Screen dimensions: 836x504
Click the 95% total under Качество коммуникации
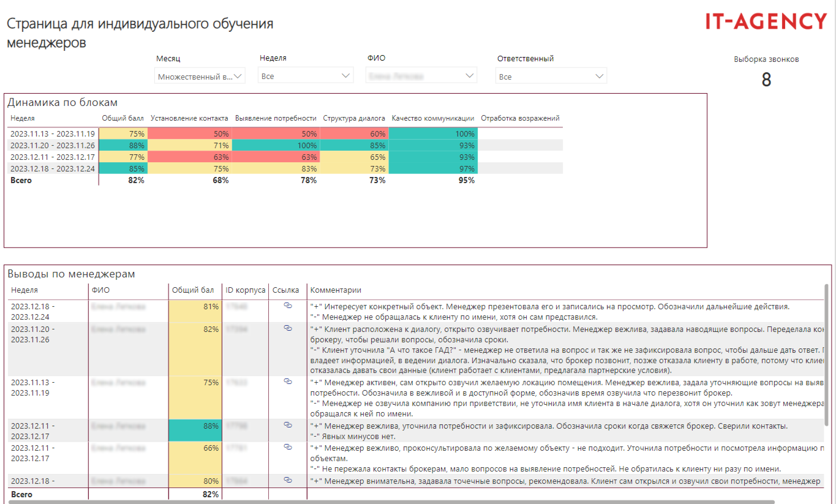[466, 180]
